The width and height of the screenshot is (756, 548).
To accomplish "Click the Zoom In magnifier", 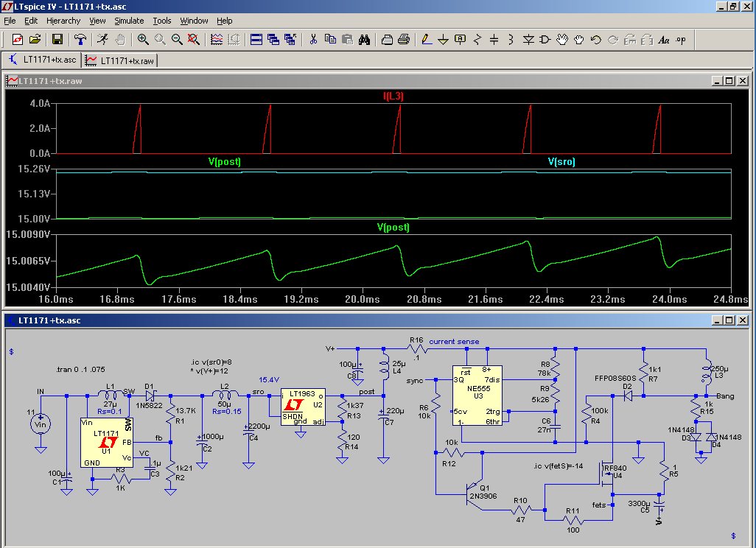I will coord(143,40).
